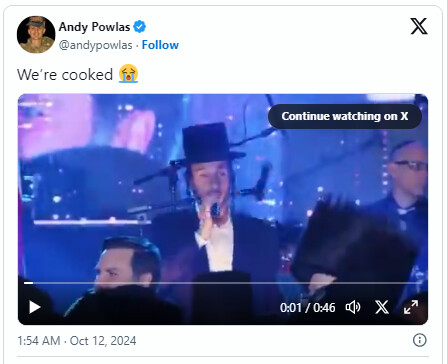This screenshot has width=447, height=364.
Task: Click the "We're cooked" tweet text
Action: [x=65, y=74]
